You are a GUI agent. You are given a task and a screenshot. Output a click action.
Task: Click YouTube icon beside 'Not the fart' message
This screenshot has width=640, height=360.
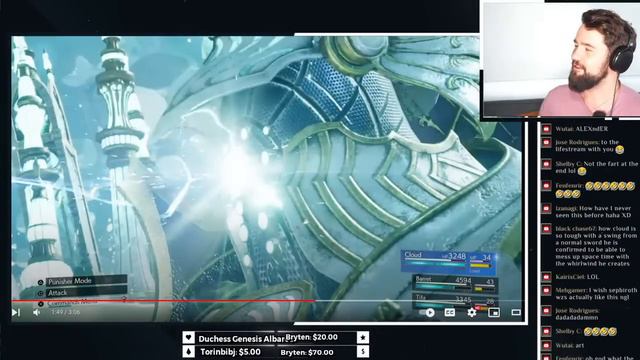click(546, 164)
